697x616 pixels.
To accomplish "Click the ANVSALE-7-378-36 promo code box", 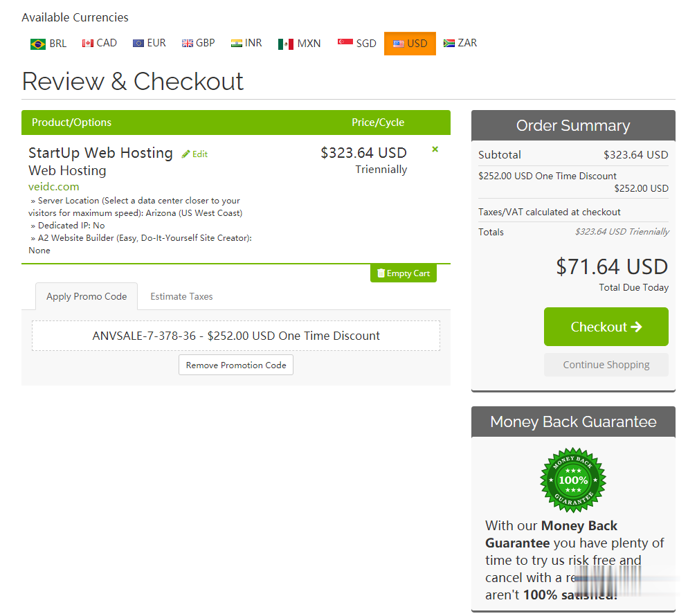I will (x=236, y=336).
